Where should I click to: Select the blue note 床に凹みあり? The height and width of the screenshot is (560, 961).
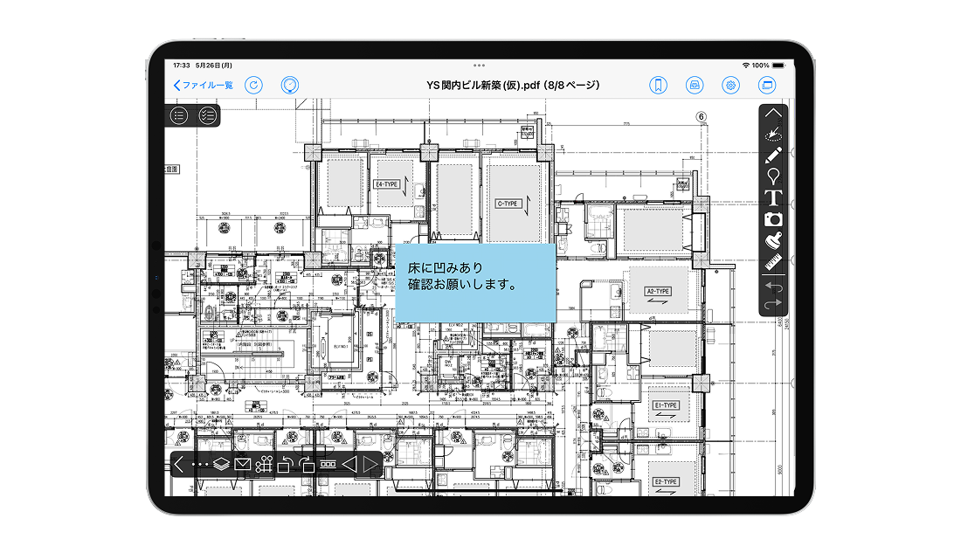coord(475,282)
